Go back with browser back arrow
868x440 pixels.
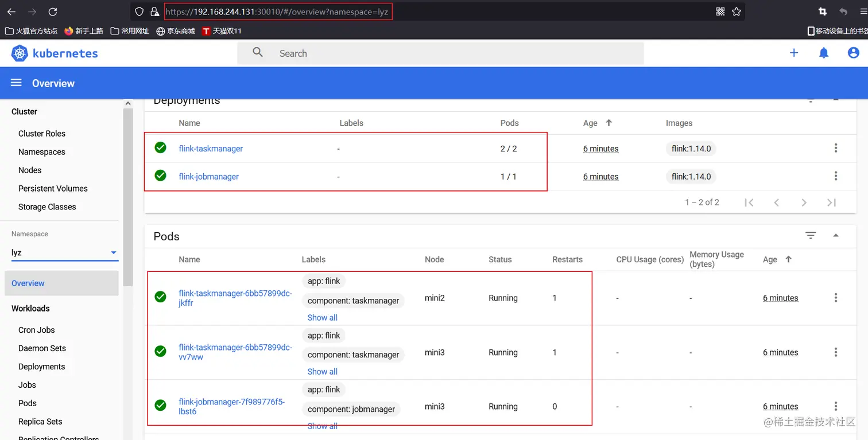[11, 11]
